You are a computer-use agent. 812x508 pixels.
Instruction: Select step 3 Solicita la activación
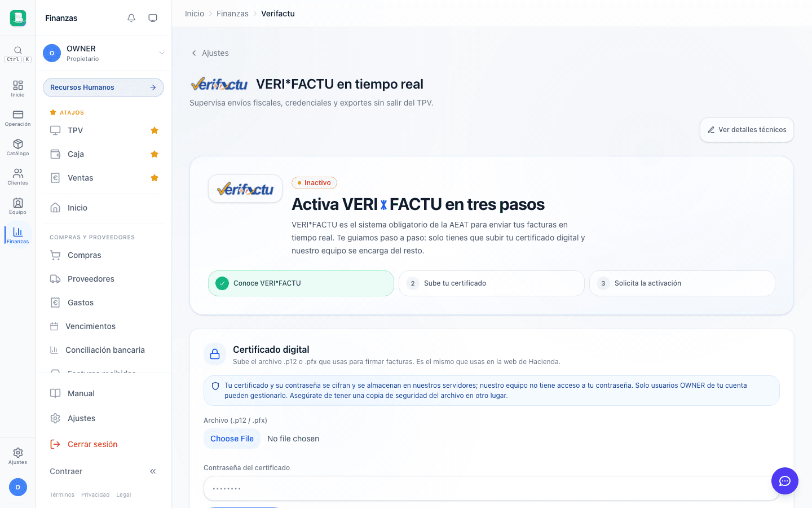point(682,283)
